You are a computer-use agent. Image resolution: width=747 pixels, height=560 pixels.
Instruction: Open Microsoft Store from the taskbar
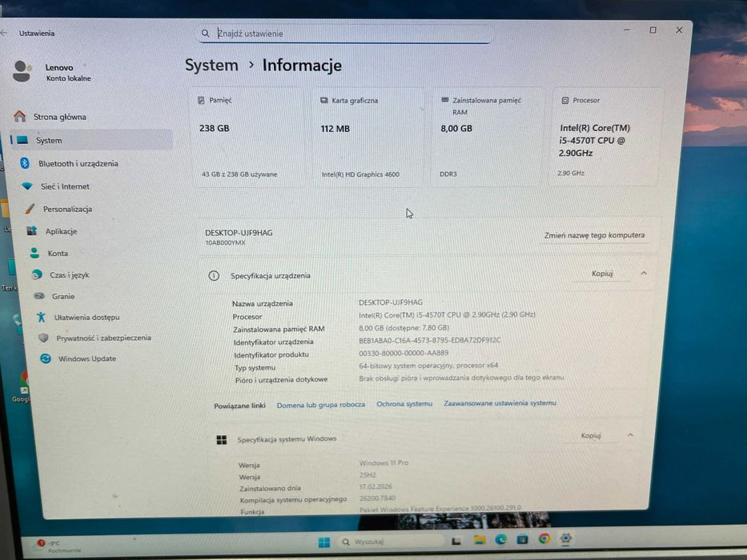tap(522, 539)
